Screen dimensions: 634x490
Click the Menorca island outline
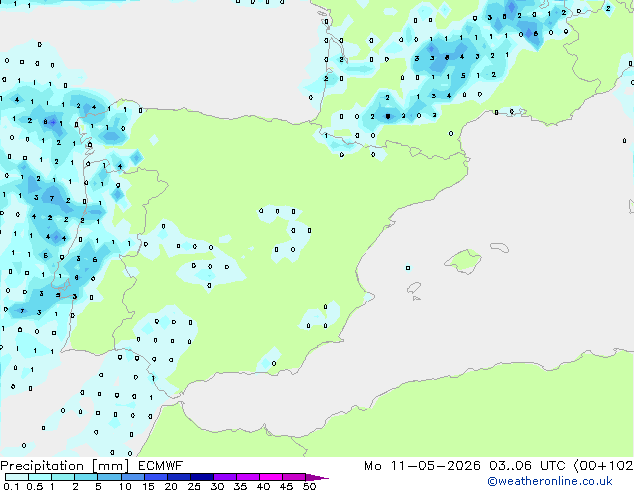click(x=499, y=247)
